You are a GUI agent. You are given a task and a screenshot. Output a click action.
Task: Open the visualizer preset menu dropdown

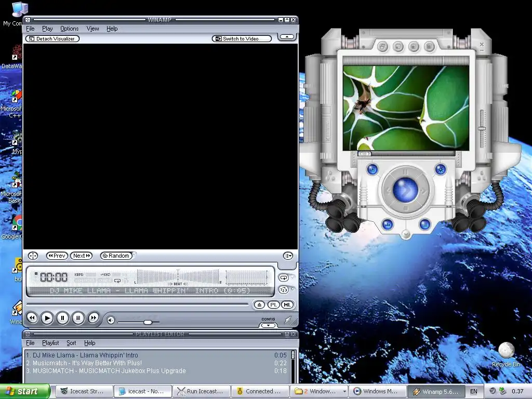point(288,256)
